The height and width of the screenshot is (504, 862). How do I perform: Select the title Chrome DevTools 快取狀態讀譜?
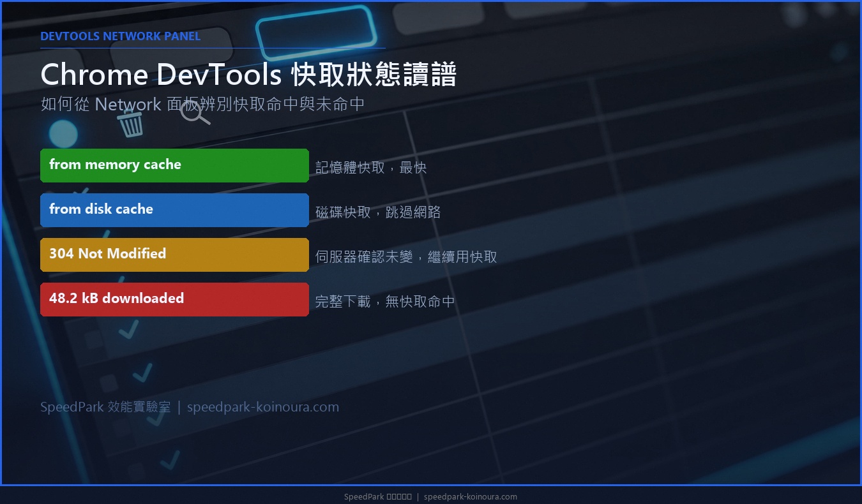(x=248, y=75)
